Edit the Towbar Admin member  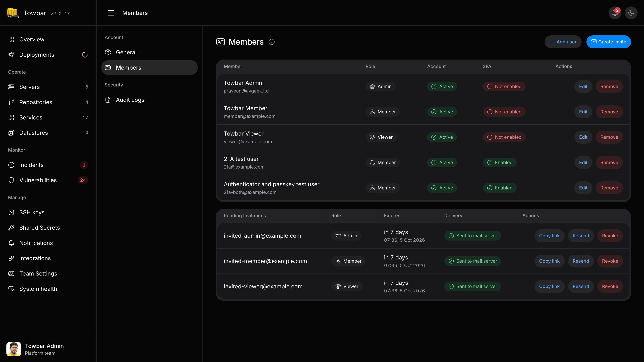click(583, 86)
